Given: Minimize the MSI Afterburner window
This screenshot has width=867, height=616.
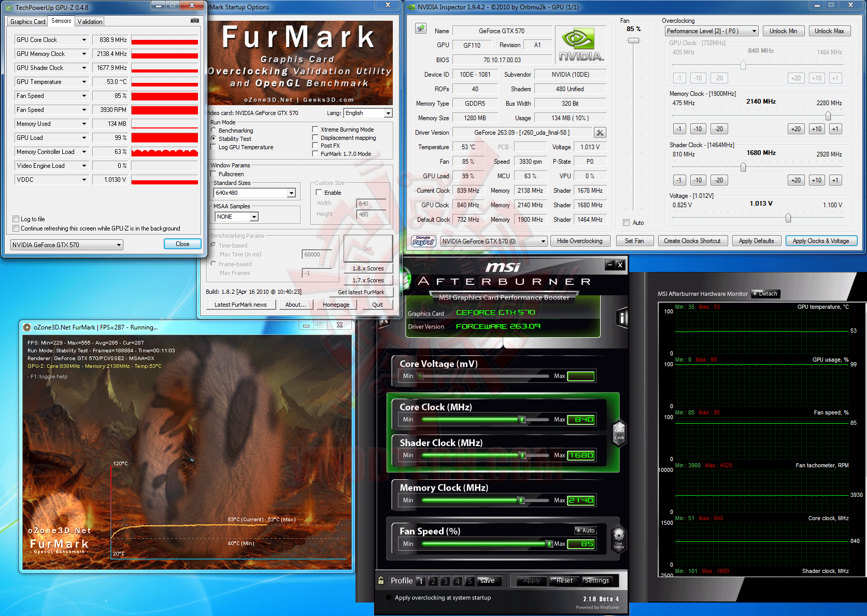Looking at the screenshot, I should point(610,265).
